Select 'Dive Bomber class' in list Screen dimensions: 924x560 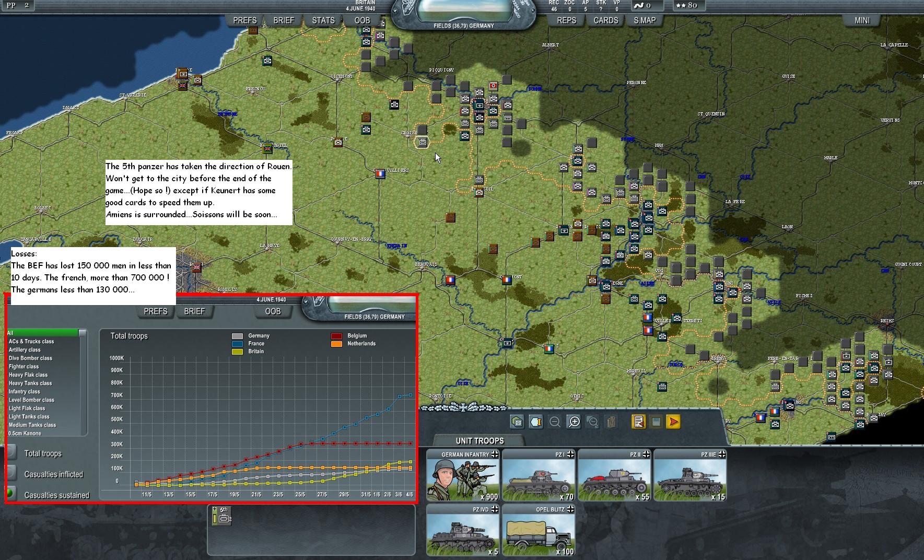click(43, 358)
